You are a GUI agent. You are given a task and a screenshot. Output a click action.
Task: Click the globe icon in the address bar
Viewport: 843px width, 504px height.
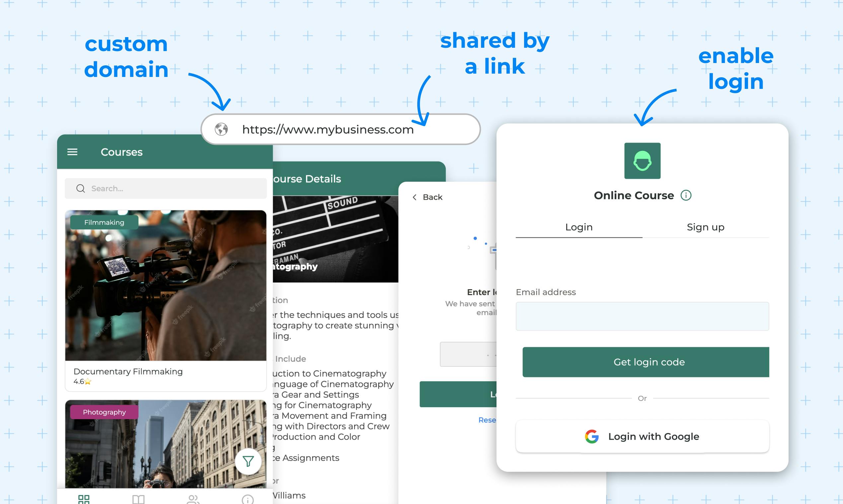[221, 129]
